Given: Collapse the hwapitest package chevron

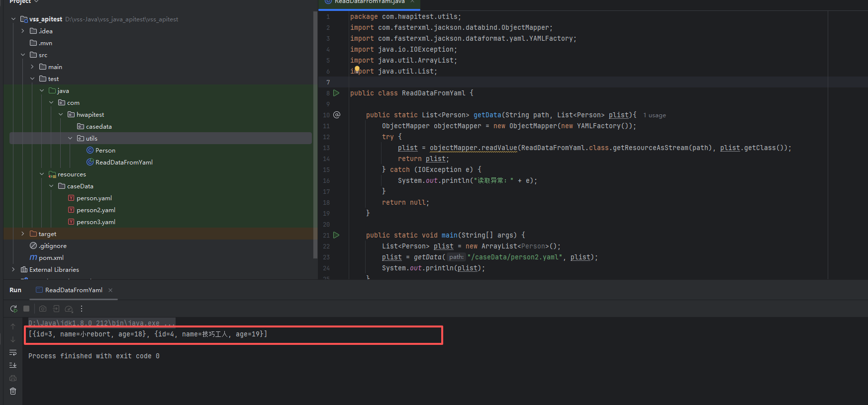Looking at the screenshot, I should (x=61, y=115).
